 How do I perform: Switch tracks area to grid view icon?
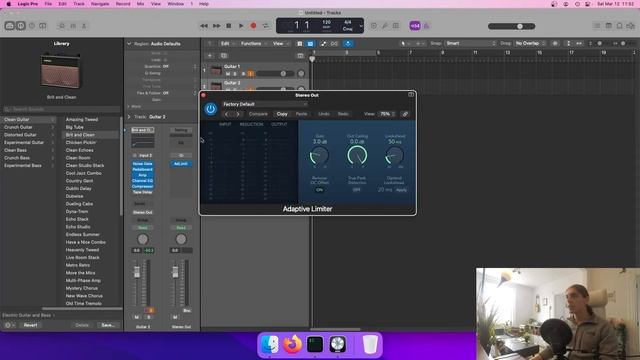tap(300, 44)
